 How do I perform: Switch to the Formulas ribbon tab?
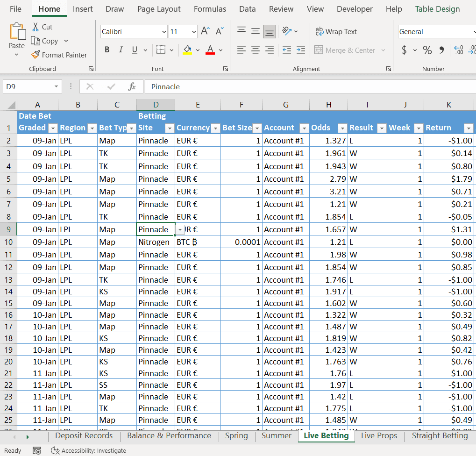[x=210, y=9]
